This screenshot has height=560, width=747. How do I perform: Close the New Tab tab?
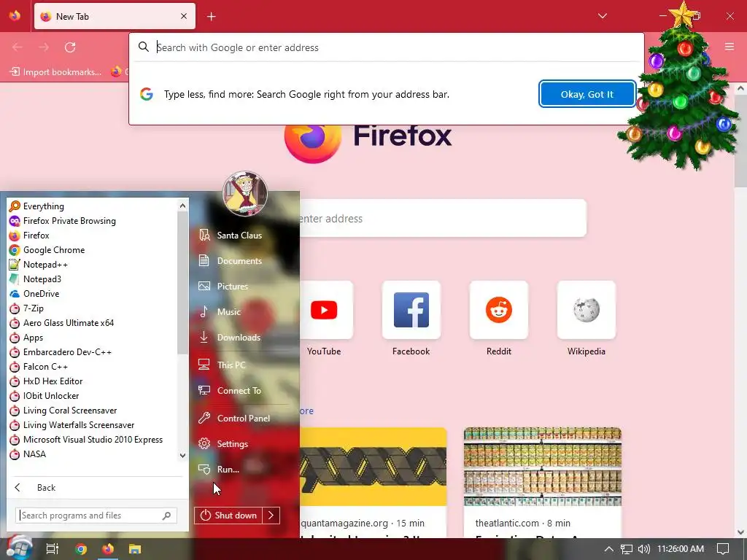click(x=184, y=16)
